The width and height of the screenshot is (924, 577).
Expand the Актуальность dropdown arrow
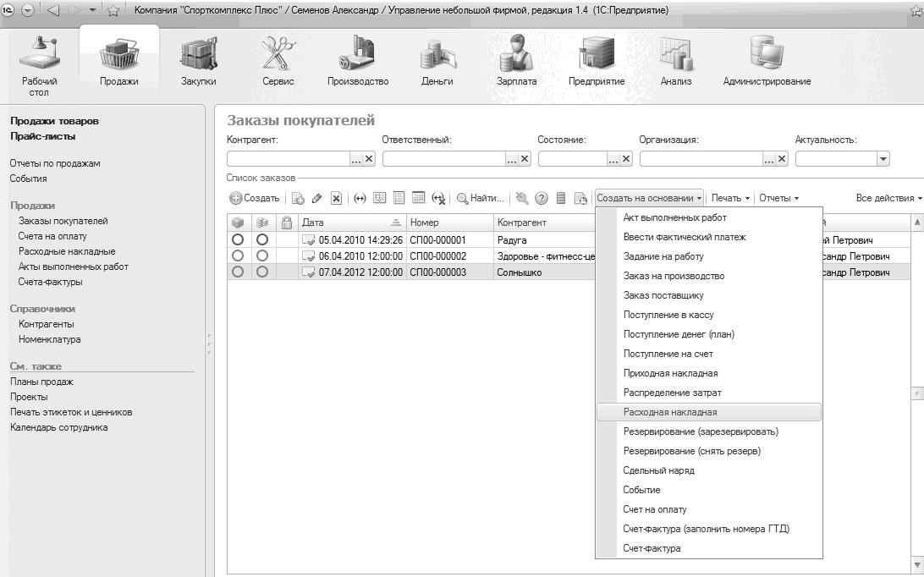point(883,159)
